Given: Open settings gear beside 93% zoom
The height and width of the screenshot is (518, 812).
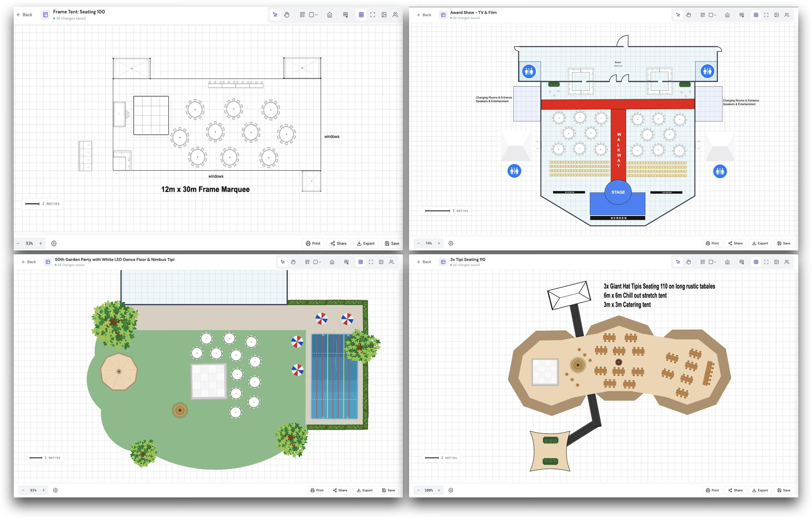Looking at the screenshot, I should [54, 243].
